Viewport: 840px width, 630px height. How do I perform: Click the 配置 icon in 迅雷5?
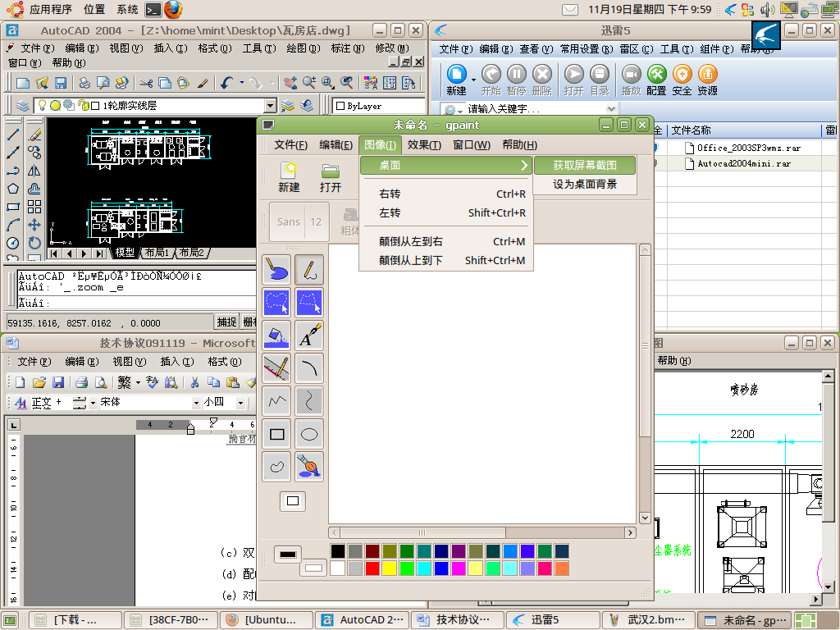656,80
